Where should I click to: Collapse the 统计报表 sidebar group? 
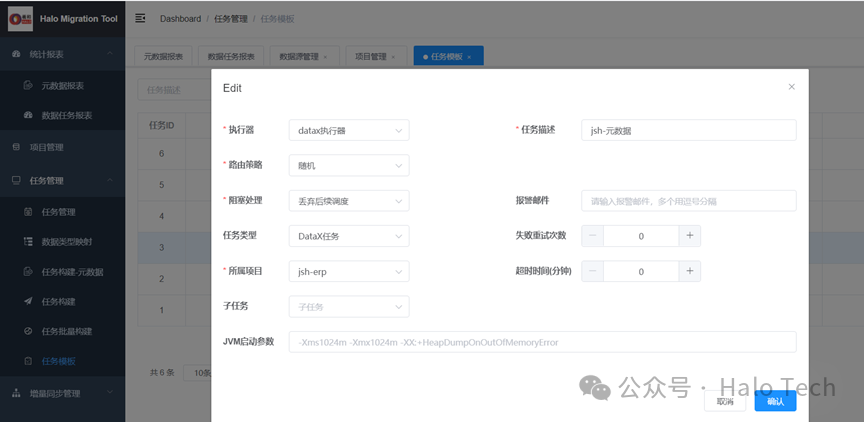click(109, 54)
